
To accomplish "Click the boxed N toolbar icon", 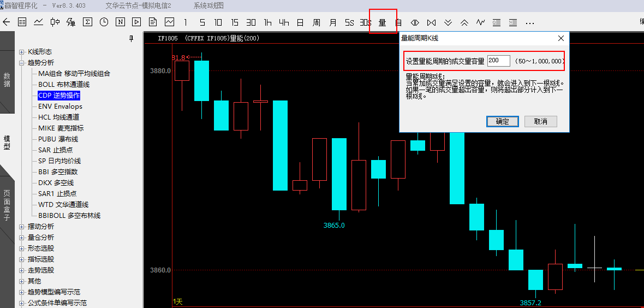I will [x=120, y=22].
